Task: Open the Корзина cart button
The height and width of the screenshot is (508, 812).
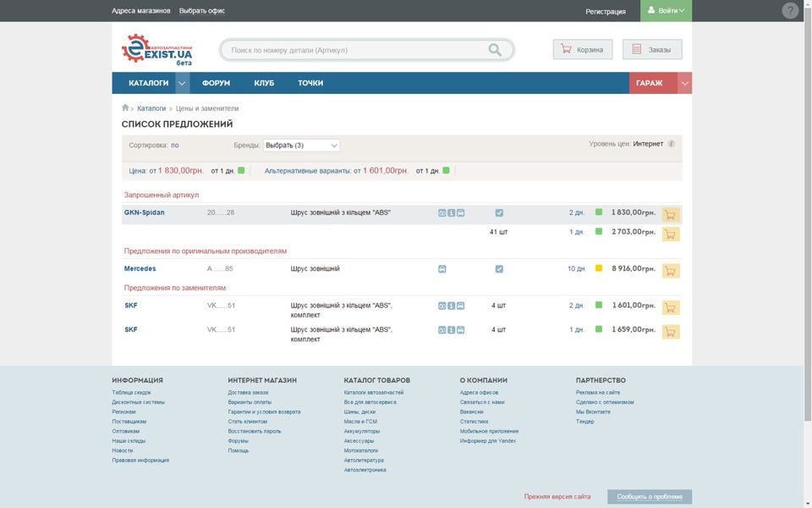Action: (x=583, y=50)
